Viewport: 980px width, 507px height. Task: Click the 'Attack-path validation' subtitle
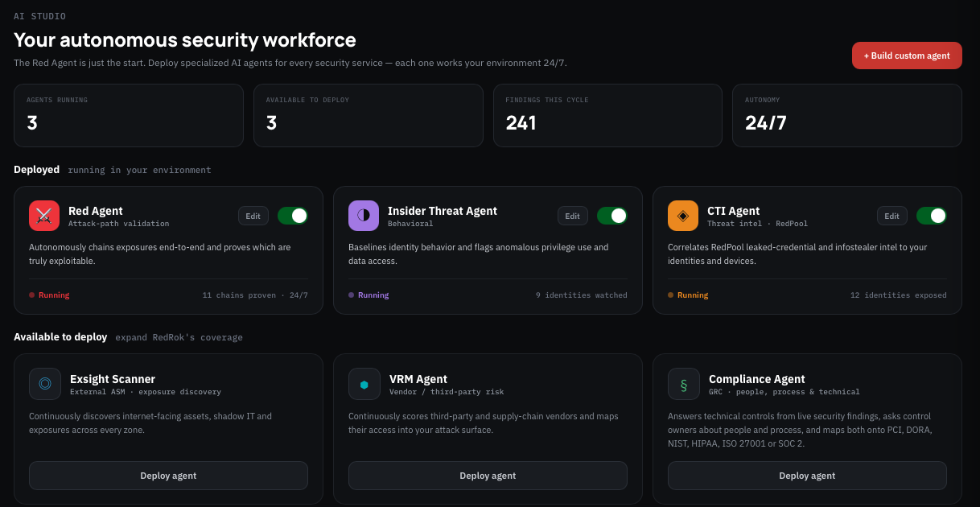click(119, 224)
